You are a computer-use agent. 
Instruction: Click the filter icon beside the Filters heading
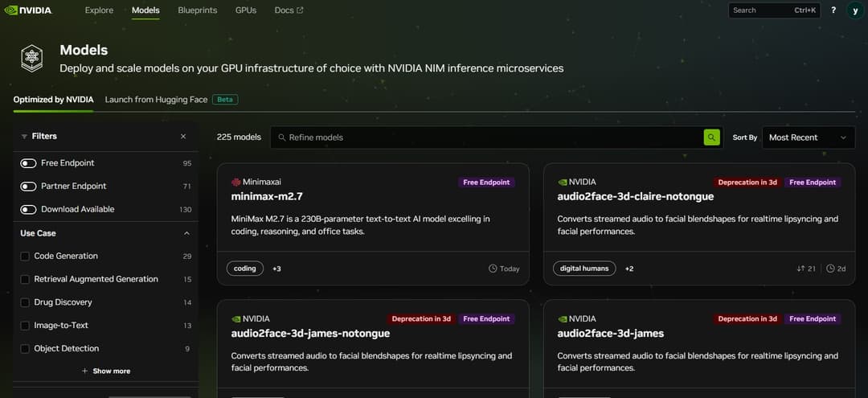click(x=24, y=136)
